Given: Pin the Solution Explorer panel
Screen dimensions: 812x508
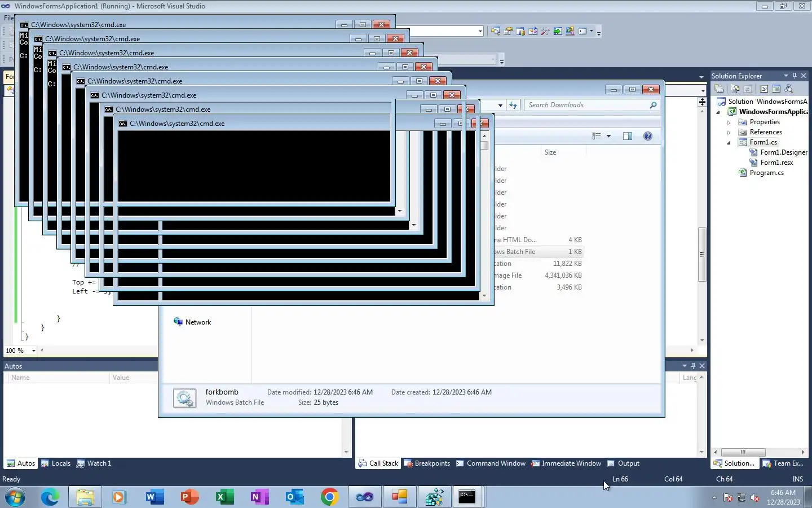Looking at the screenshot, I should click(x=795, y=76).
